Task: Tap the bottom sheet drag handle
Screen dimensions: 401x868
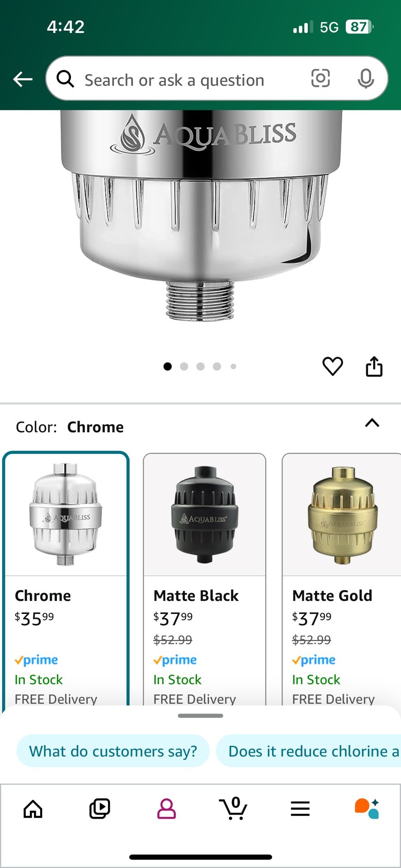Action: [x=200, y=716]
